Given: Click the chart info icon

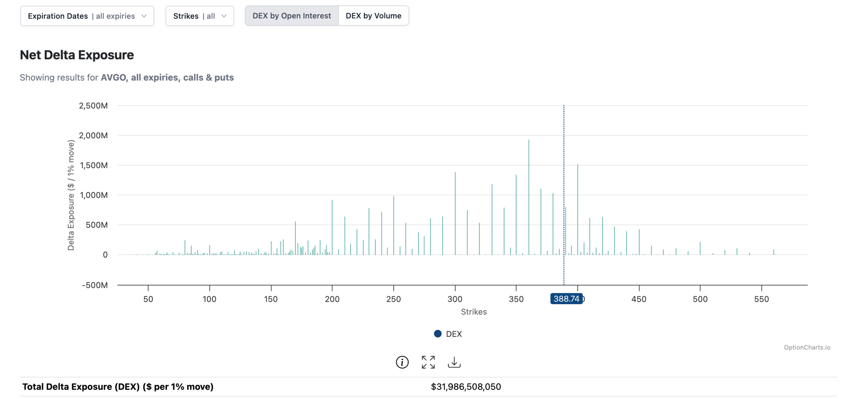Looking at the screenshot, I should pyautogui.click(x=402, y=362).
